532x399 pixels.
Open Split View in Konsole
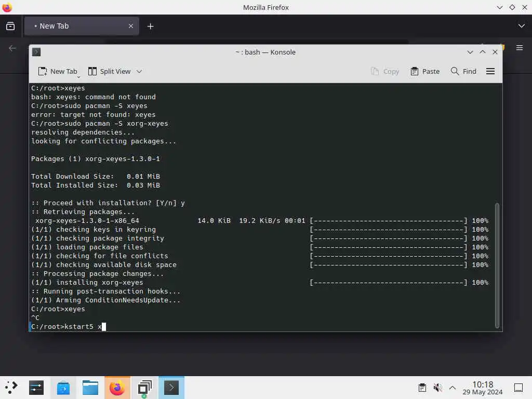click(109, 71)
